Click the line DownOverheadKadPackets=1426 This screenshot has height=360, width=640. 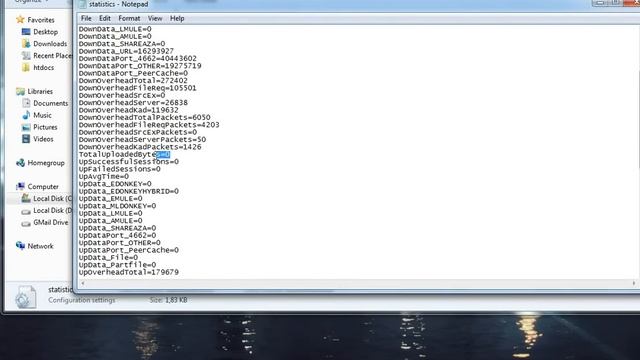[140, 147]
